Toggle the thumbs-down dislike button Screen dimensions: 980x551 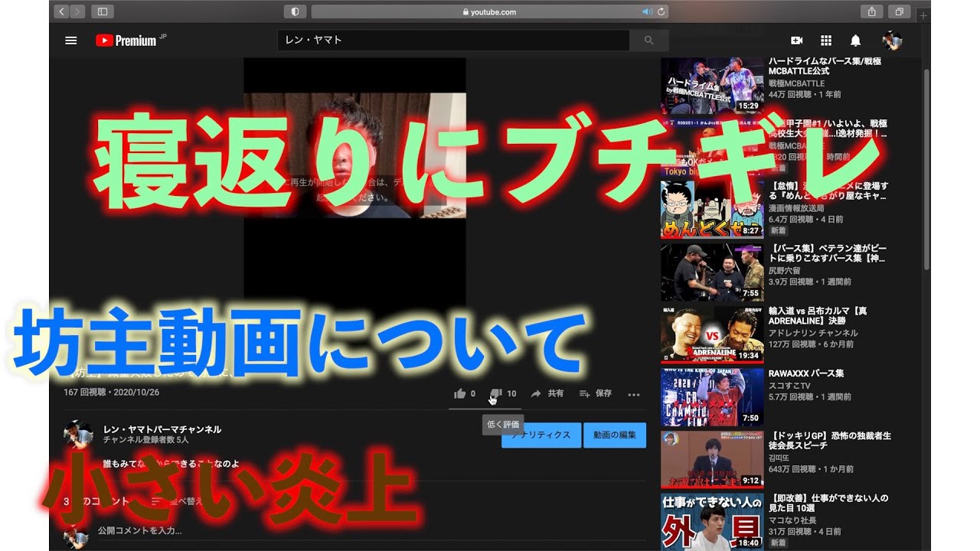pyautogui.click(x=496, y=393)
